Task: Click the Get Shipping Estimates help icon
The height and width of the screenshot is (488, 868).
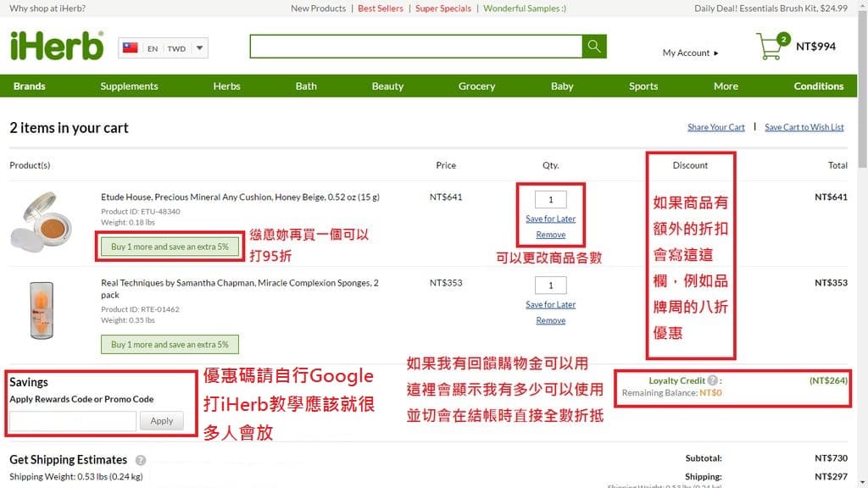Action: [x=141, y=460]
